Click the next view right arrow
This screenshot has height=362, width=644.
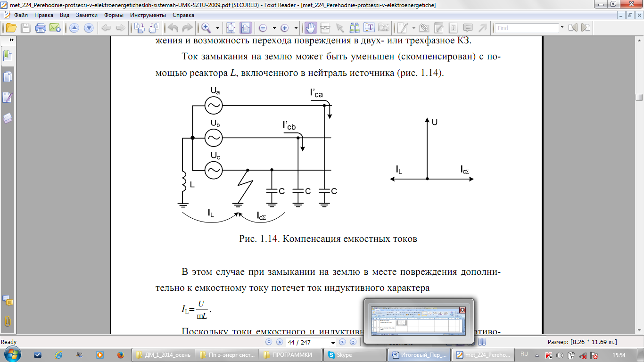coord(120,28)
